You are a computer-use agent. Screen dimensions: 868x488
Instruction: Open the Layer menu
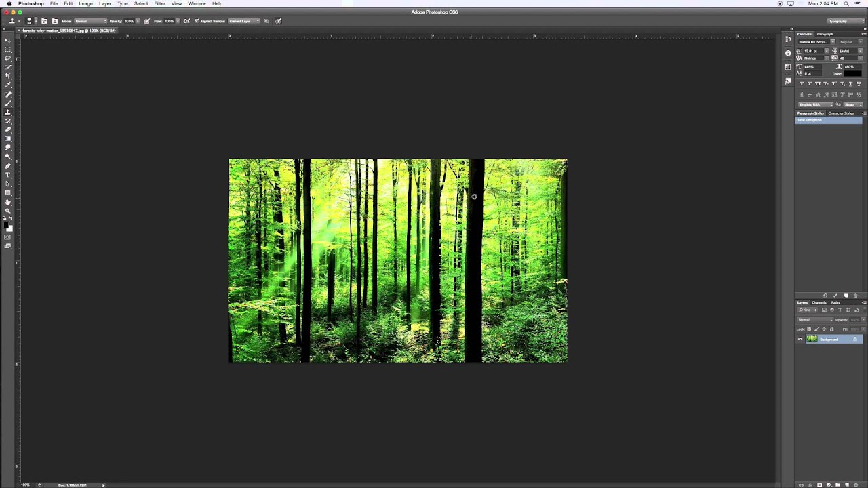(x=105, y=4)
